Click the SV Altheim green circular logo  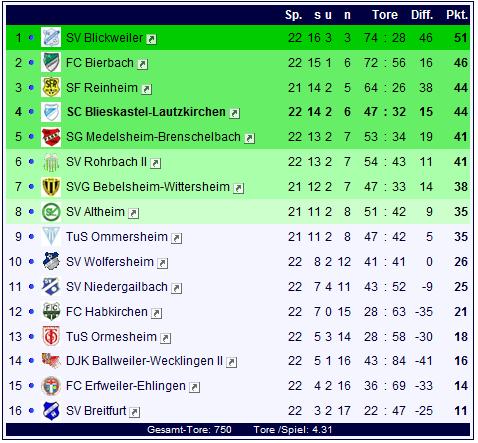tap(51, 212)
